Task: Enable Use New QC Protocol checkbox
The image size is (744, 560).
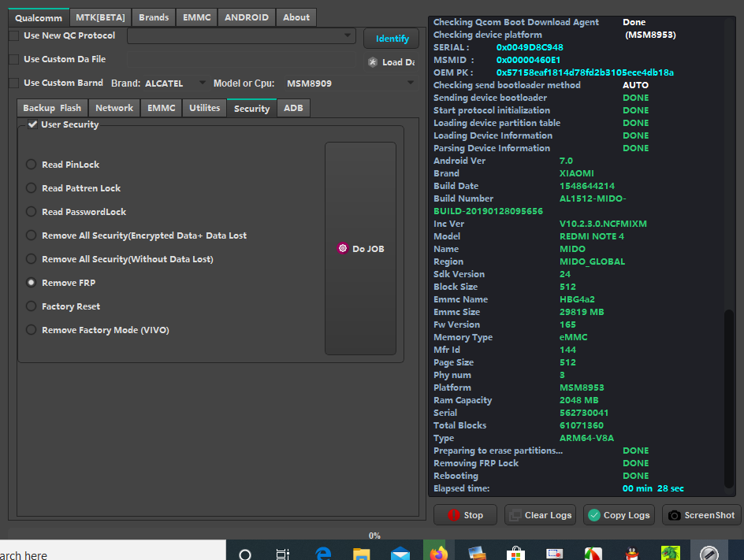Action: (x=15, y=35)
